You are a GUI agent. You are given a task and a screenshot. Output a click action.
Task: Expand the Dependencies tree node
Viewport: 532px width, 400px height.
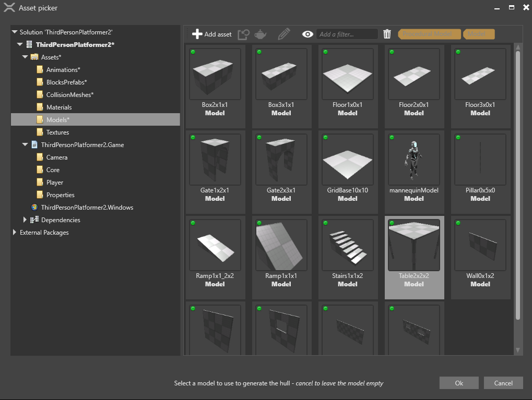coord(25,220)
